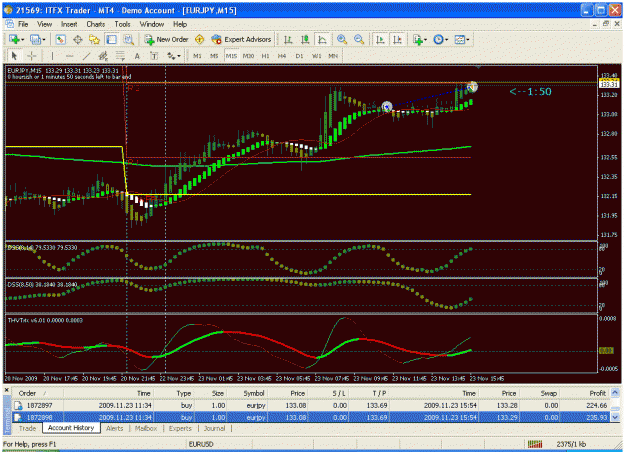This screenshot has height=452, width=625.
Task: Switch timeframe to M1
Action: (x=197, y=56)
